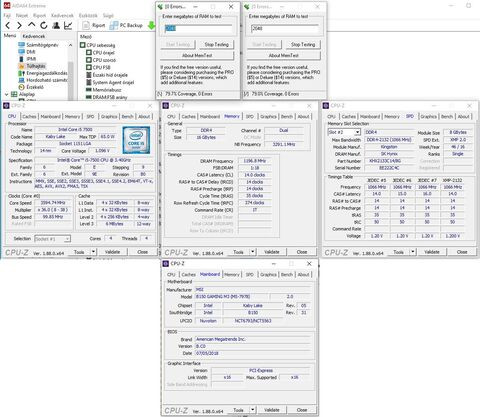Click Stop Testing in left MemTest window
This screenshot has height=417, width=480.
[x=217, y=44]
